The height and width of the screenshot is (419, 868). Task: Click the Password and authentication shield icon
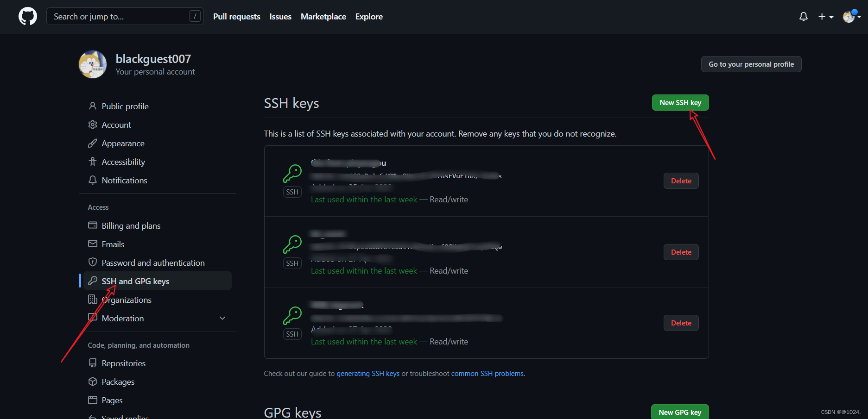pyautogui.click(x=93, y=262)
